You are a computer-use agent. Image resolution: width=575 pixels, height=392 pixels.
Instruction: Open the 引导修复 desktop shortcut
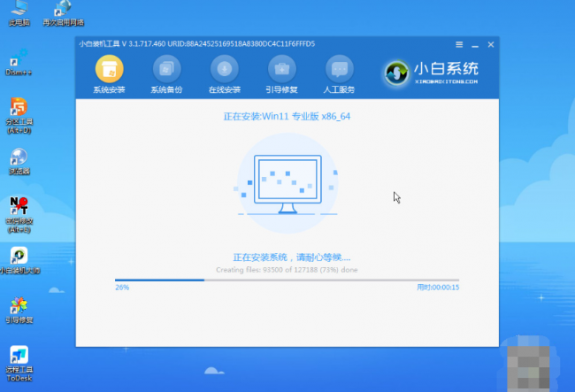[x=19, y=311]
